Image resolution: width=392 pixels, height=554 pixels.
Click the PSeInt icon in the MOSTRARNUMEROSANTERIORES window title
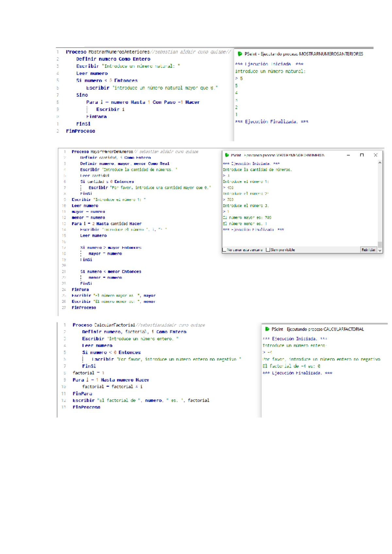pos(240,54)
